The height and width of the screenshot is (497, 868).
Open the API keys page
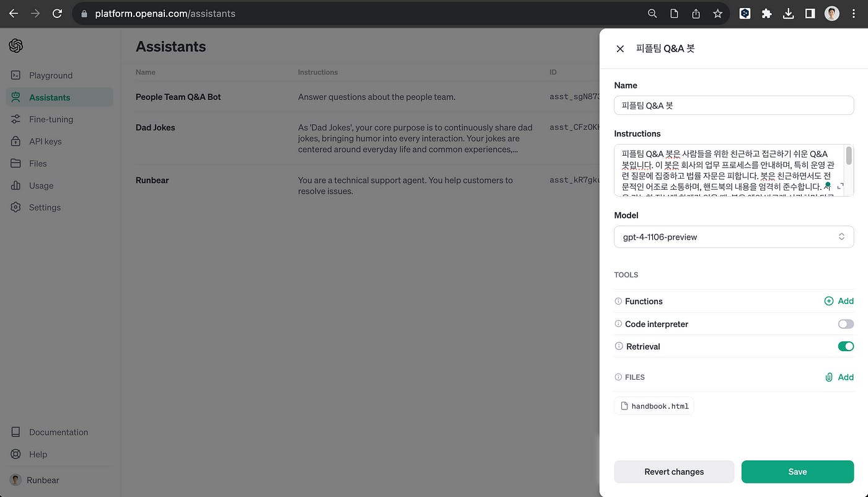point(45,141)
